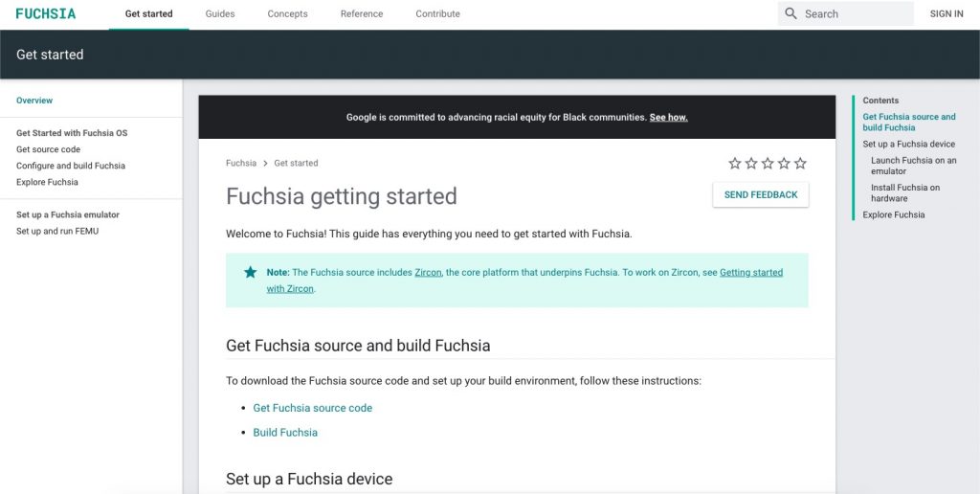The image size is (980, 494).
Task: Open the Build Fuchsia link
Action: [x=285, y=432]
